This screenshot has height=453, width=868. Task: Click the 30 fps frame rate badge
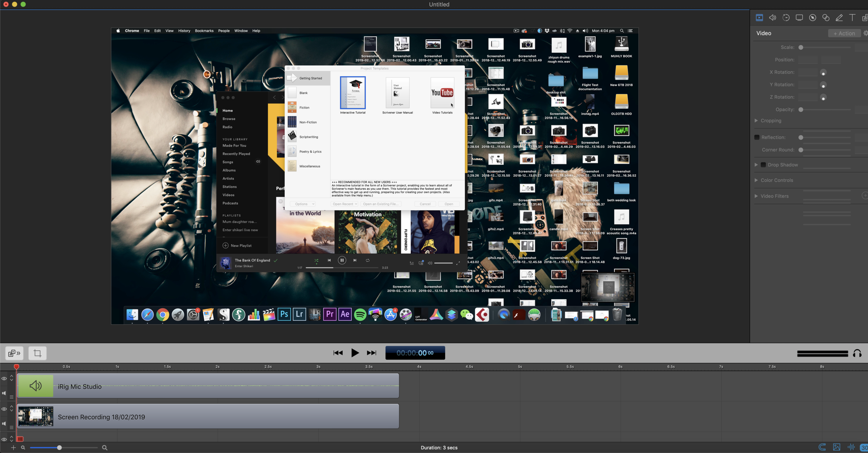[x=864, y=447]
